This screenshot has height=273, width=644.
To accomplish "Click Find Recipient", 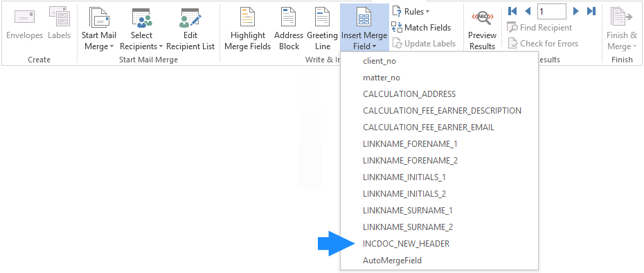I will (x=539, y=28).
